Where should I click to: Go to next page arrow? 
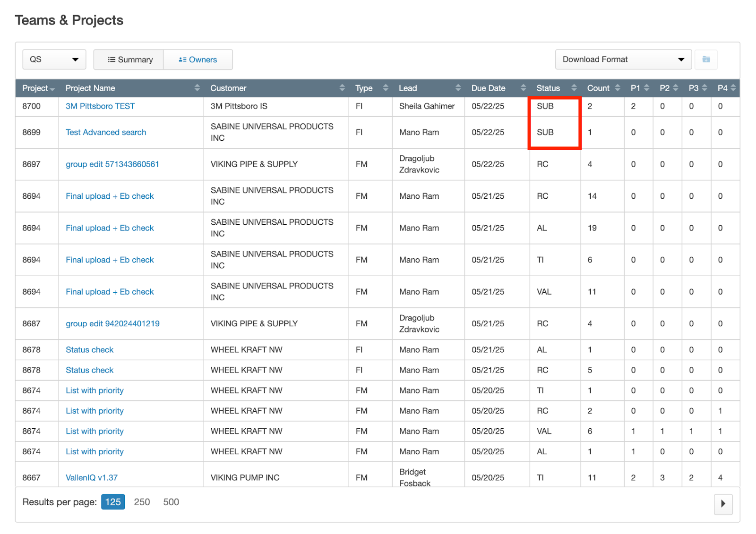coord(722,504)
